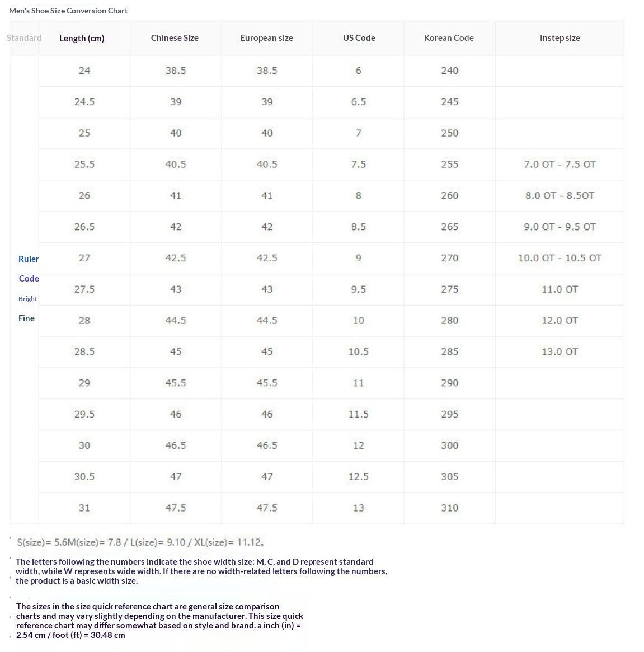The width and height of the screenshot is (644, 652).
Task: Select the "European size" column header
Action: click(x=266, y=38)
